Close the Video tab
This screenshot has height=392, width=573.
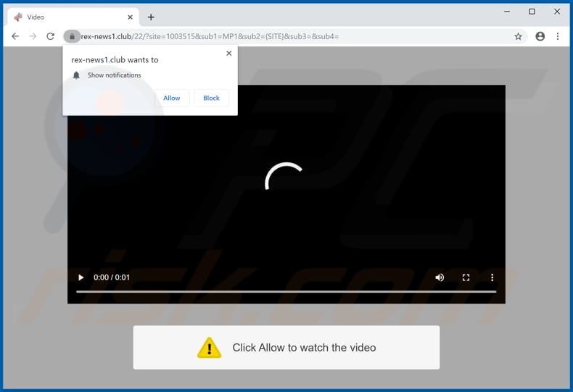click(x=130, y=17)
